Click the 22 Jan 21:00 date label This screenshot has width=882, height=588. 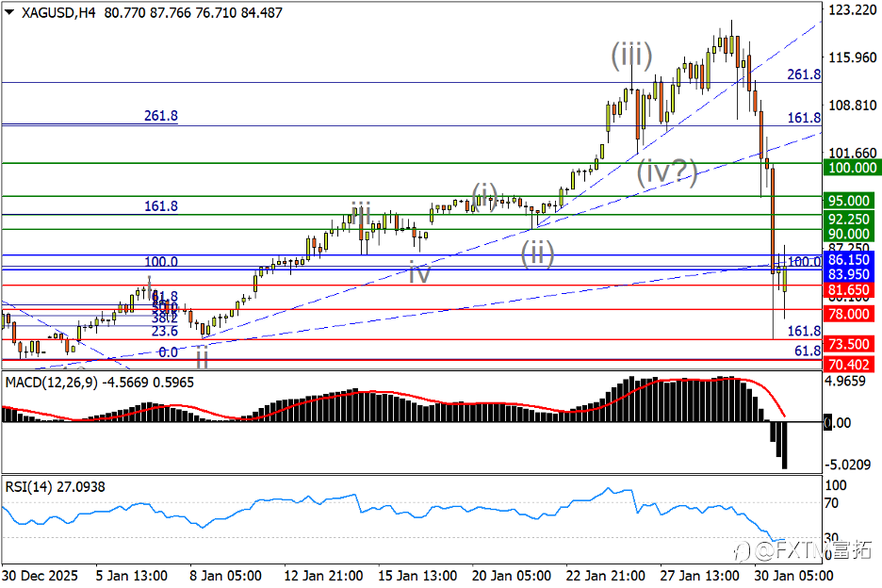605,576
